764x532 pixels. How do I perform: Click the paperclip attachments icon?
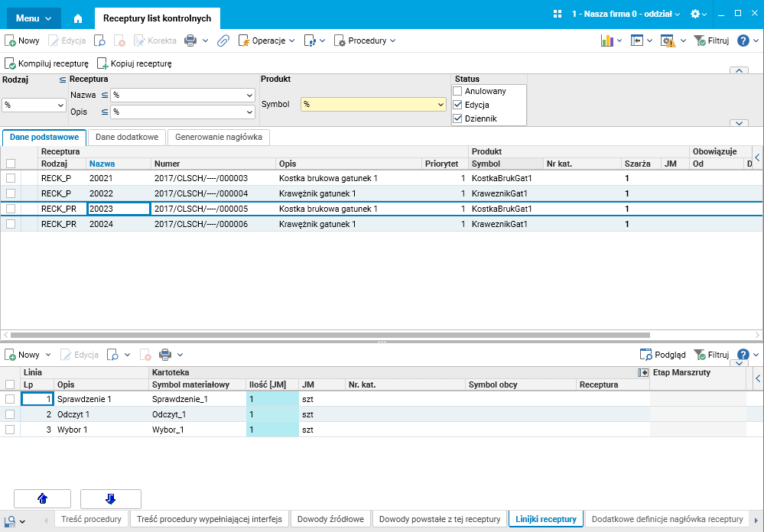click(223, 41)
